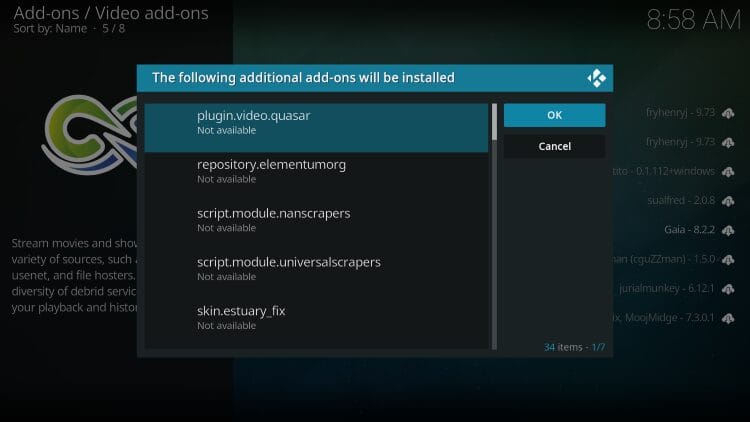
Task: Click the dialog list scrollbar handle
Action: [x=495, y=122]
